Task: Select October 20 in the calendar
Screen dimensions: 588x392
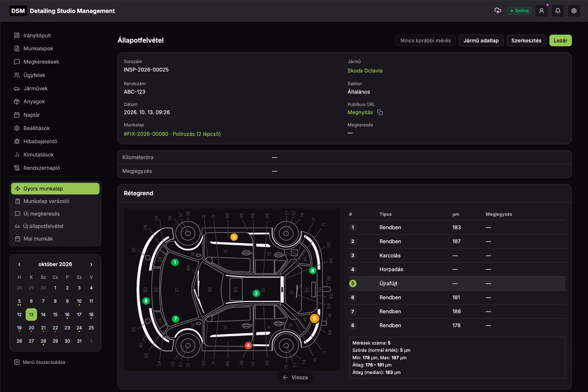Action: click(x=31, y=328)
